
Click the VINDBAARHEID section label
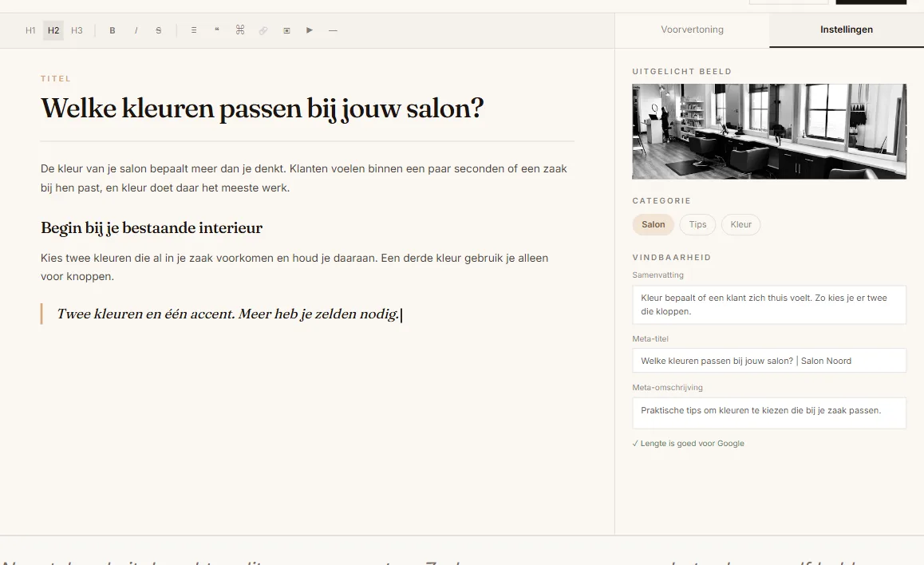tap(672, 258)
